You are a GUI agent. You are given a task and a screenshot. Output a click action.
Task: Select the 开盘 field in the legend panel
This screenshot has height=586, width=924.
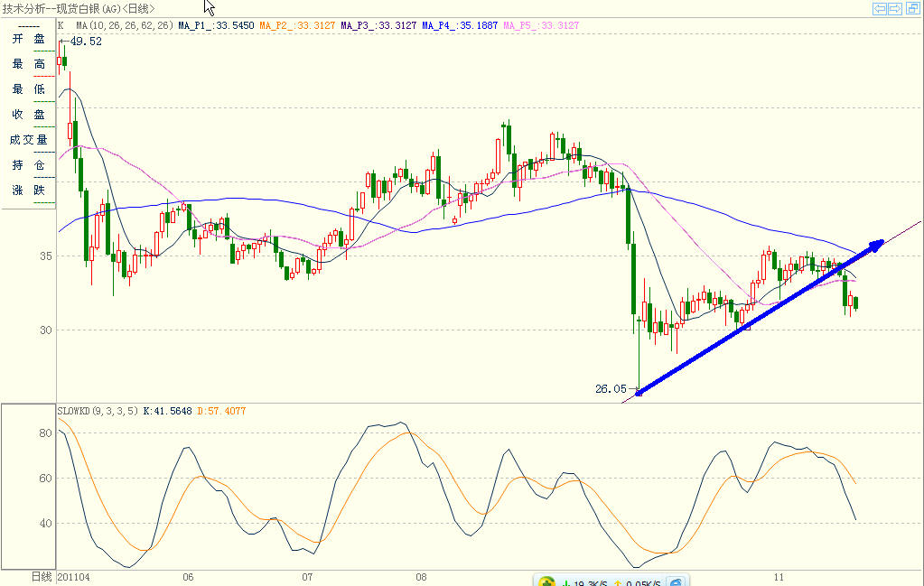click(28, 39)
